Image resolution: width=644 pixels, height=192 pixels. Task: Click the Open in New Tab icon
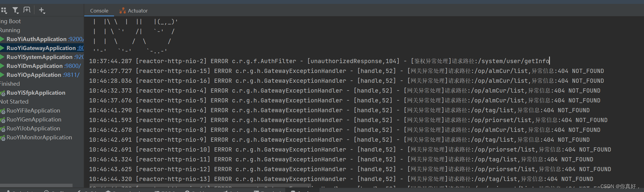27,10
